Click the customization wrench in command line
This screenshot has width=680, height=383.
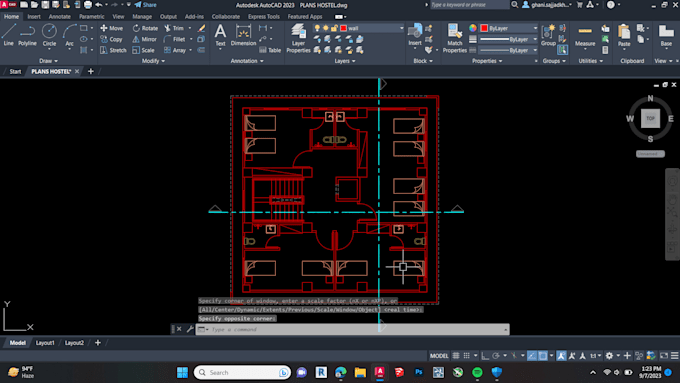click(x=190, y=329)
